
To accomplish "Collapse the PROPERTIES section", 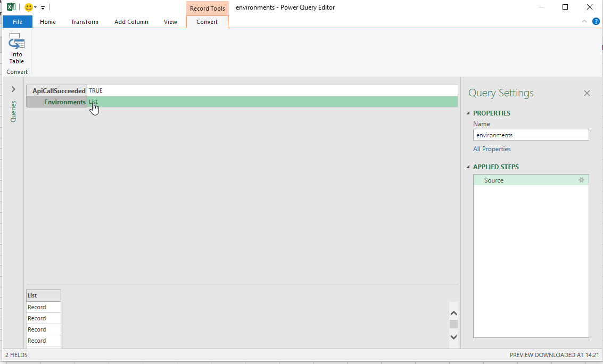I will pyautogui.click(x=468, y=113).
